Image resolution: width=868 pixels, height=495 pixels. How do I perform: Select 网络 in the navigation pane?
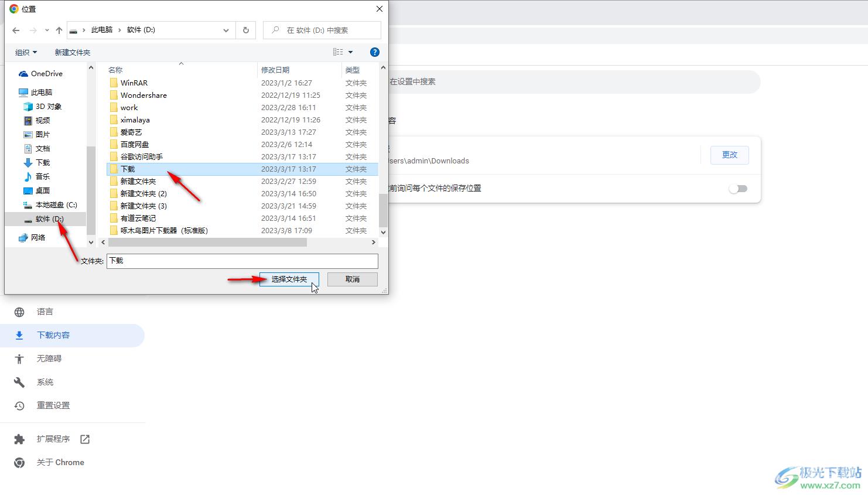(32, 238)
